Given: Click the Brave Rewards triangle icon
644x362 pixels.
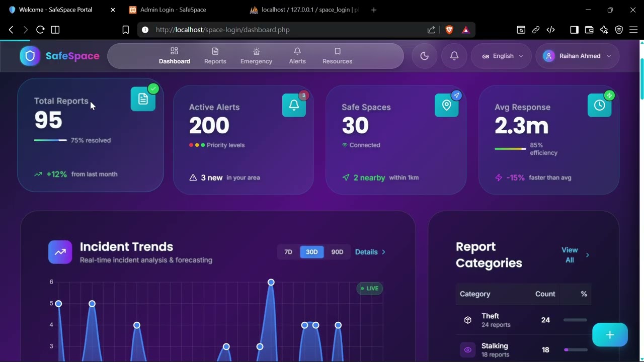Looking at the screenshot, I should 466,30.
